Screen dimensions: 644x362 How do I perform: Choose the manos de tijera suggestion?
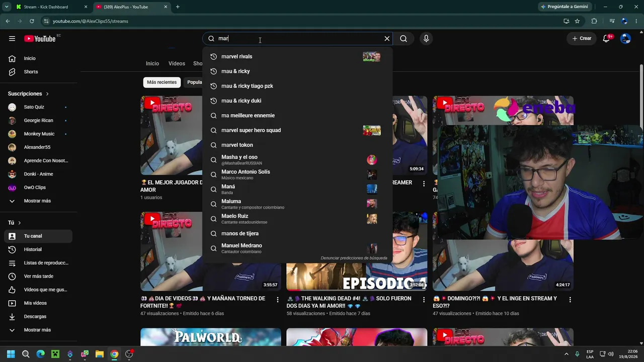pos(297,233)
